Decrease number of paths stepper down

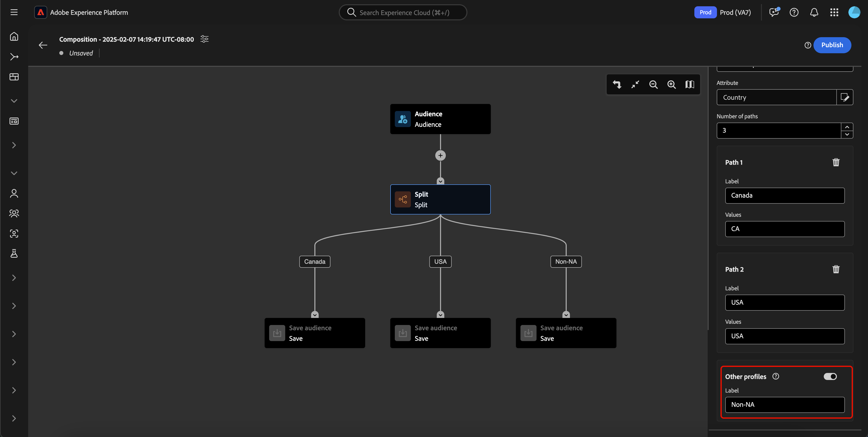pos(847,134)
